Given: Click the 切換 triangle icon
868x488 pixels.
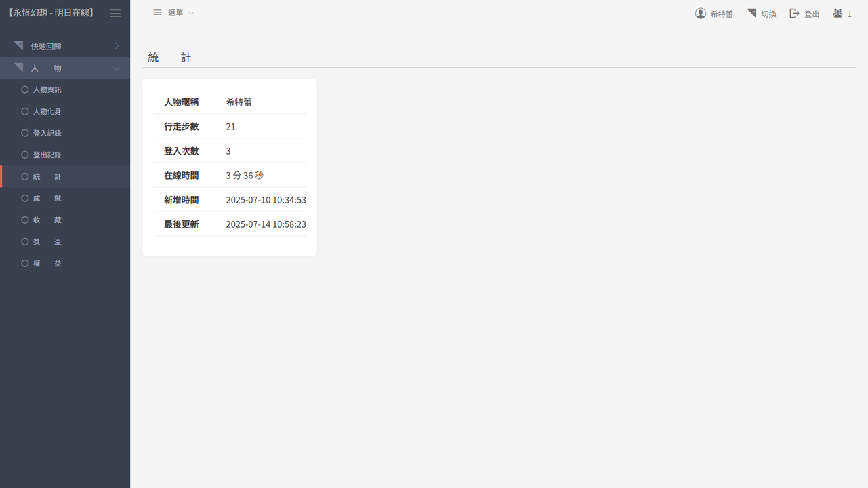Looking at the screenshot, I should coord(751,14).
